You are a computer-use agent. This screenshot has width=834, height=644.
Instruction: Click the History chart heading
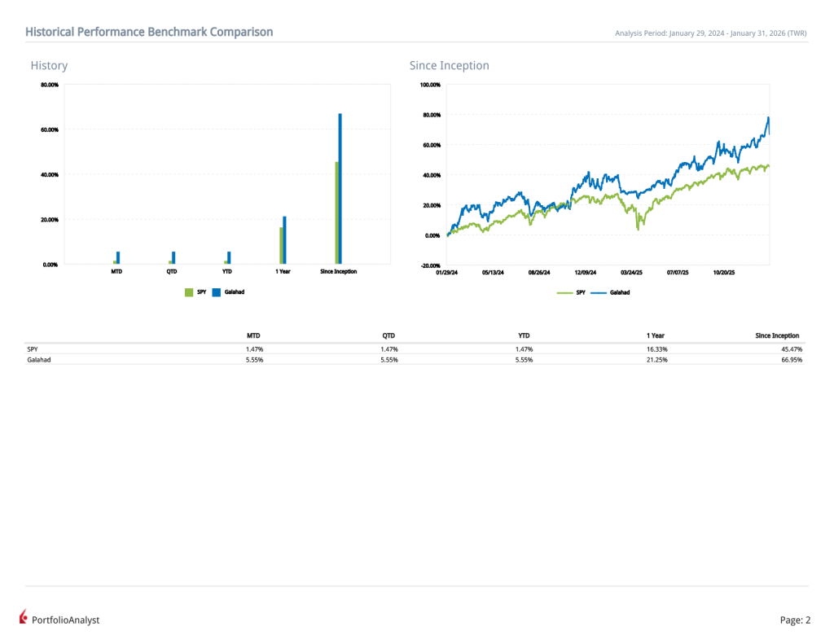coord(49,65)
